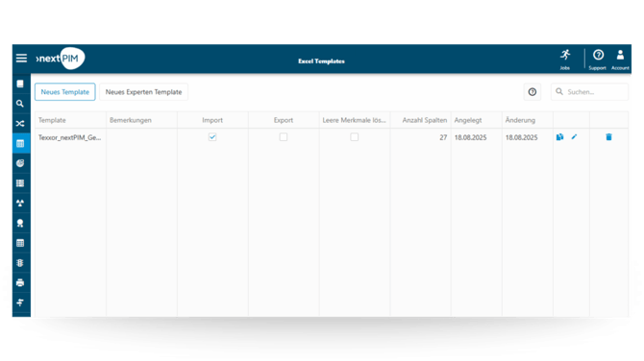Click the help circle next to search
The width and height of the screenshot is (644, 361).
click(533, 92)
